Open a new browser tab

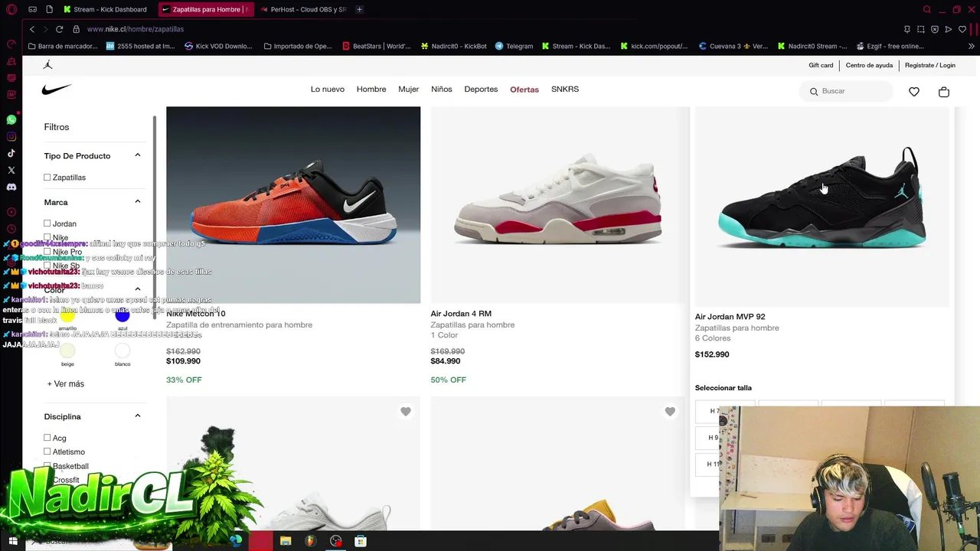tap(359, 9)
